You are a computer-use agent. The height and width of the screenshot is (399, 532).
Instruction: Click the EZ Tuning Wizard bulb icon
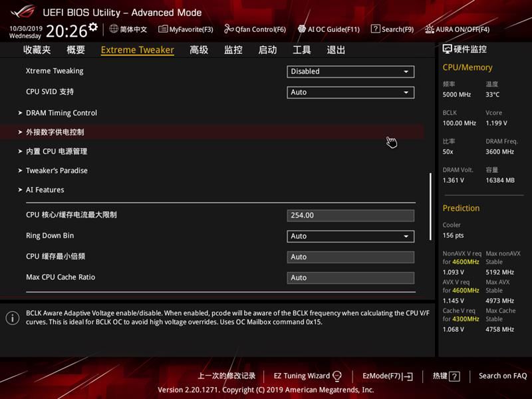(337, 376)
